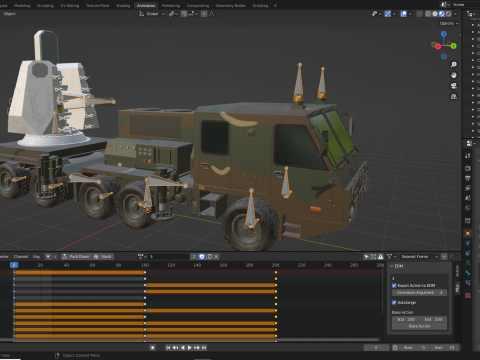The width and height of the screenshot is (480, 360).
Task: Add a new workspace with plus button
Action: 275,5
